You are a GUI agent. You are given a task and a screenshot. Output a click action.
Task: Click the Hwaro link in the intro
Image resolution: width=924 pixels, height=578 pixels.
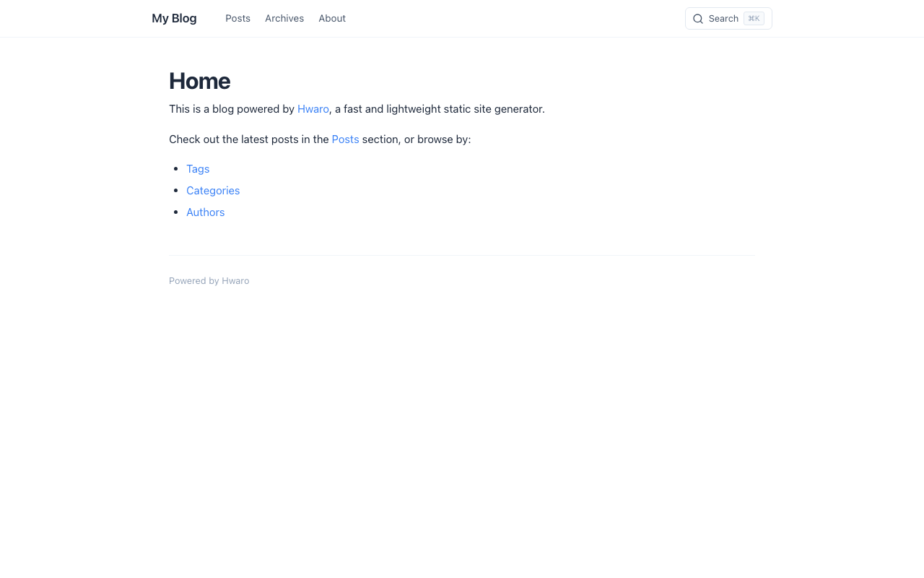(x=313, y=109)
